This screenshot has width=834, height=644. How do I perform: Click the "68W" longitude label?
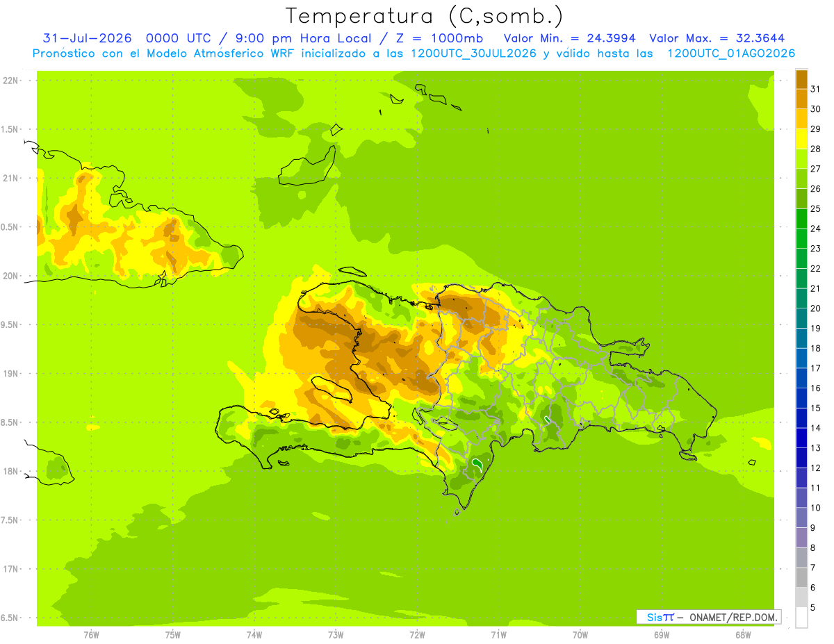coord(743,635)
